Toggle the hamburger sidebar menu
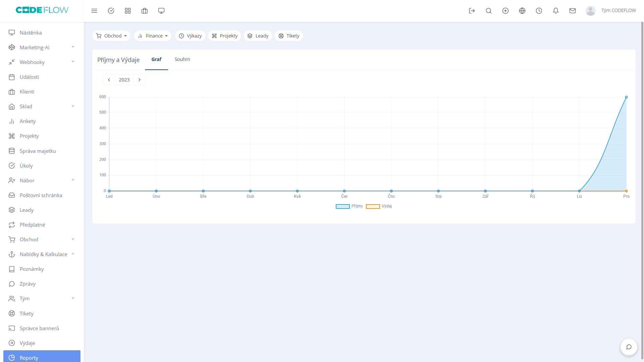The image size is (644, 362). point(94,11)
